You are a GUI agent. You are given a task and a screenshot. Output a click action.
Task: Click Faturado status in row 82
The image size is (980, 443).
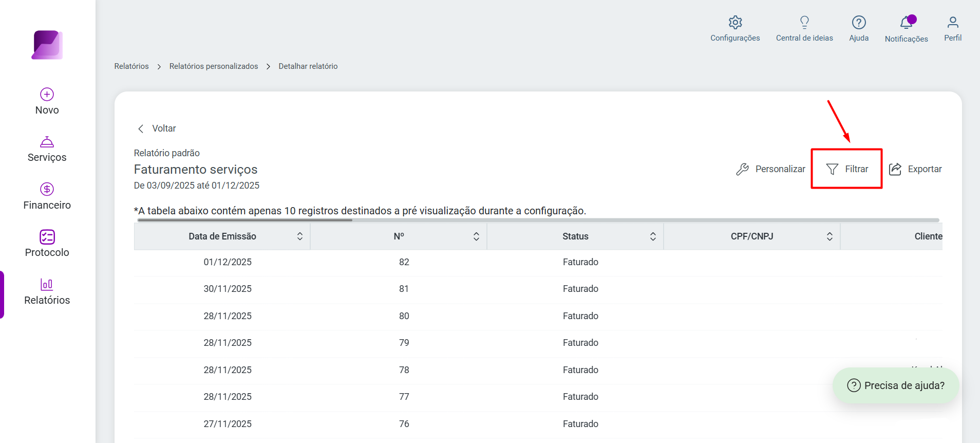[x=580, y=262]
